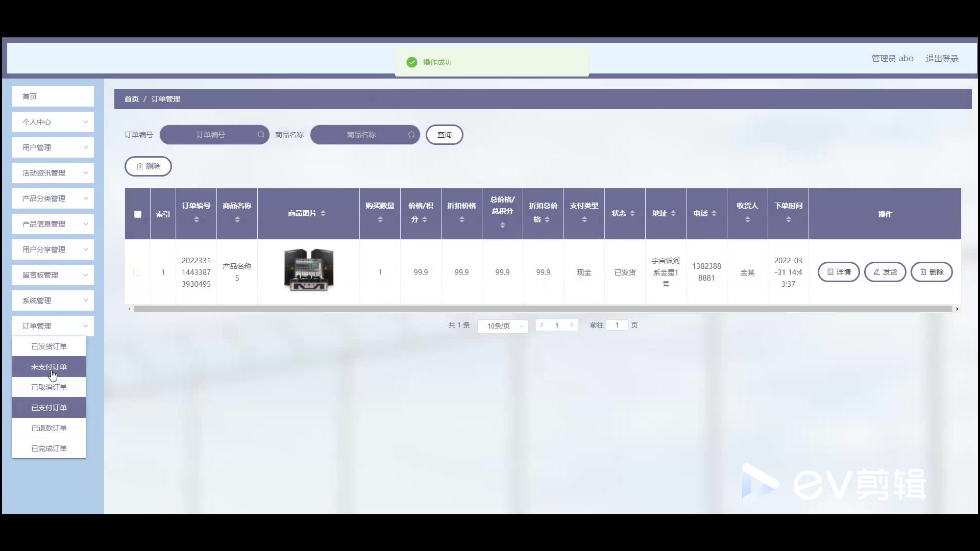This screenshot has width=980, height=551.
Task: Click sort arrows on 订单编号 column
Action: 197,219
